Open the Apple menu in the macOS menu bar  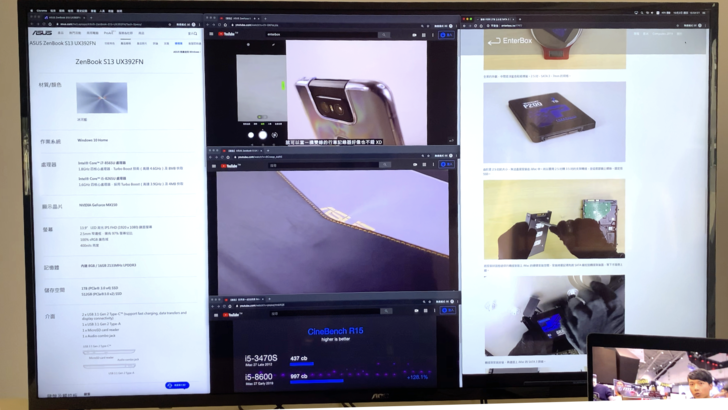[32, 10]
